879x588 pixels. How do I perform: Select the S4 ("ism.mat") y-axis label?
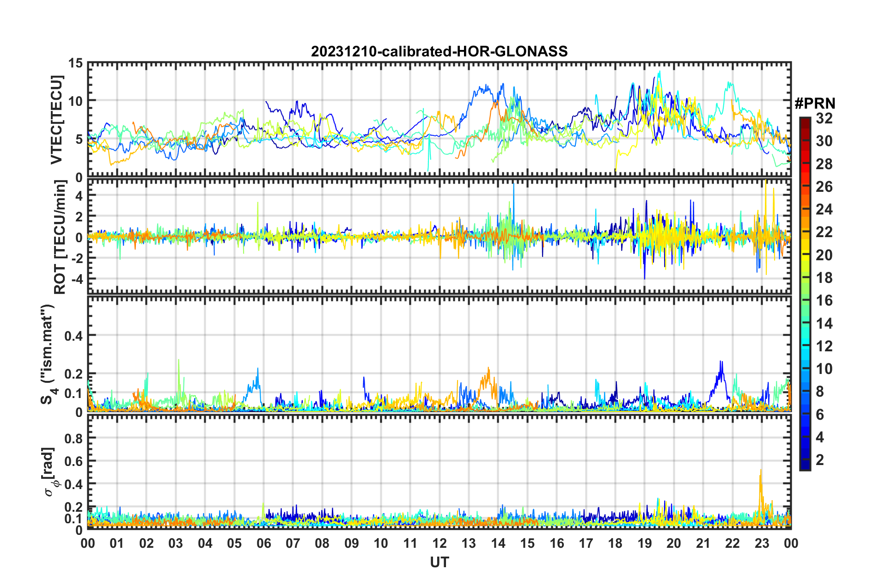tap(48, 354)
